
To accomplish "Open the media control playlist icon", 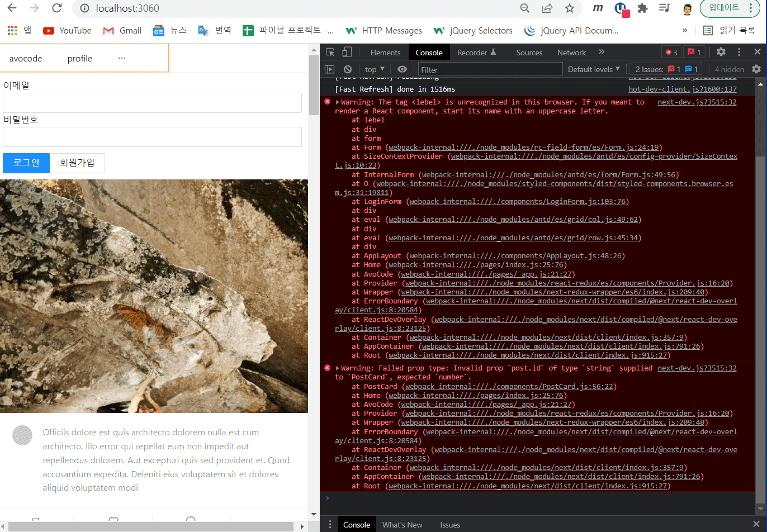I will (664, 8).
